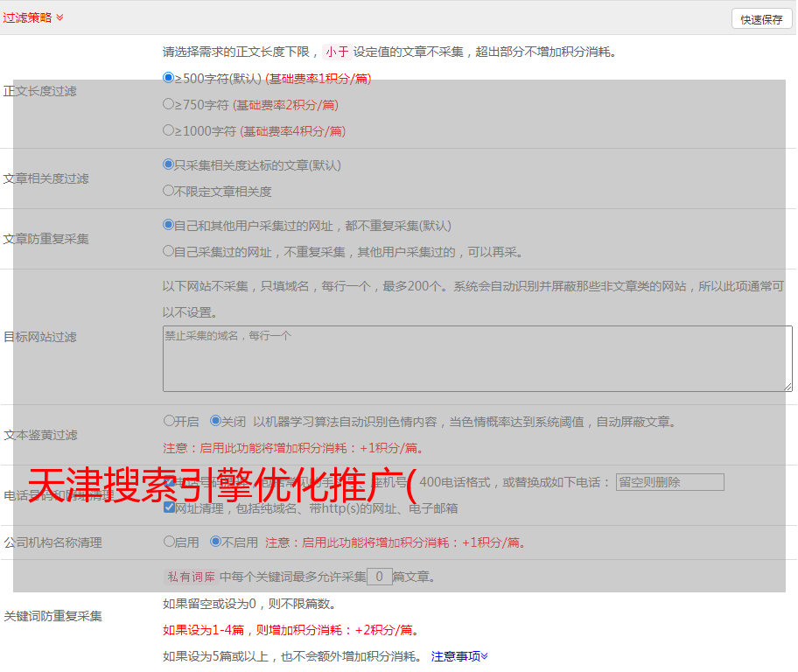Screen dimensions: 798x672
Task: Select 自己和其他用户采集过的网址 no-repeat option
Action: pos(169,224)
